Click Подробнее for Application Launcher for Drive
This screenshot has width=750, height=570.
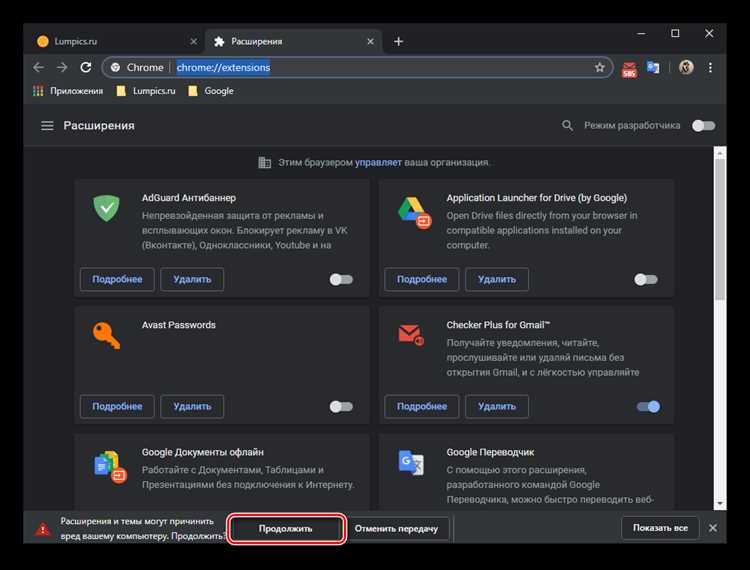click(x=422, y=279)
